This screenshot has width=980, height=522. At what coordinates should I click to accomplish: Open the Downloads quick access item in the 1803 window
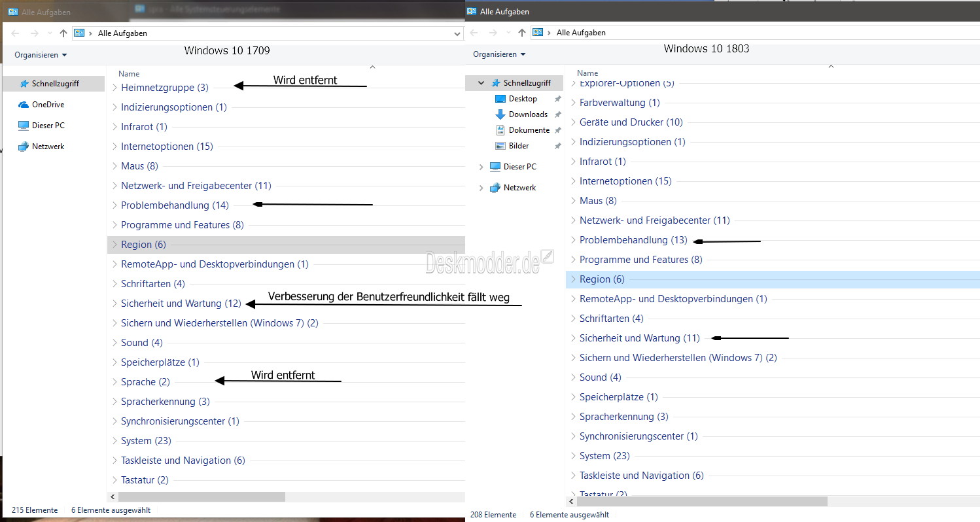[521, 114]
